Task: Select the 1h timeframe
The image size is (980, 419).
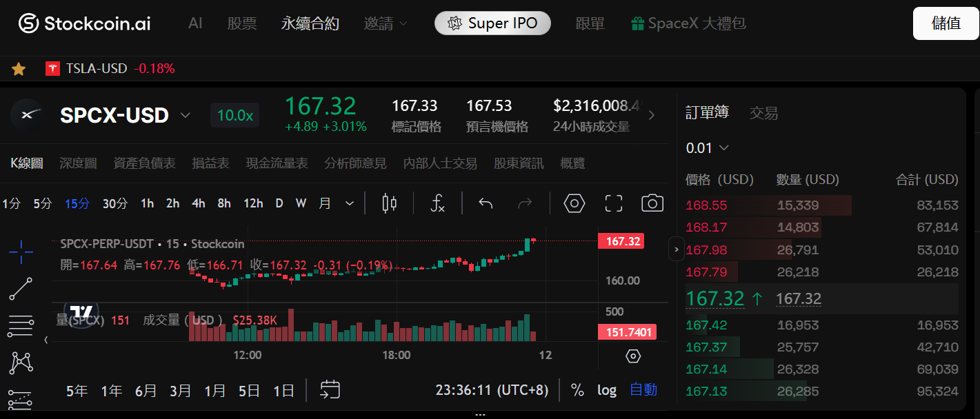Action: coord(147,203)
